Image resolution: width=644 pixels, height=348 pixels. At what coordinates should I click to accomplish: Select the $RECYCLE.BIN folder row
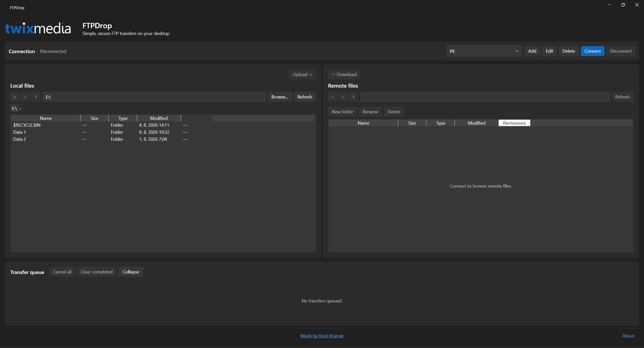[x=163, y=125]
